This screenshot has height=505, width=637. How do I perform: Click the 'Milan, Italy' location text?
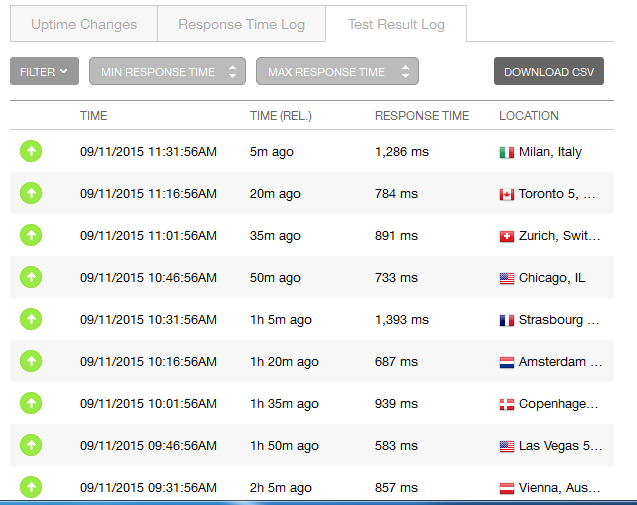click(x=550, y=152)
